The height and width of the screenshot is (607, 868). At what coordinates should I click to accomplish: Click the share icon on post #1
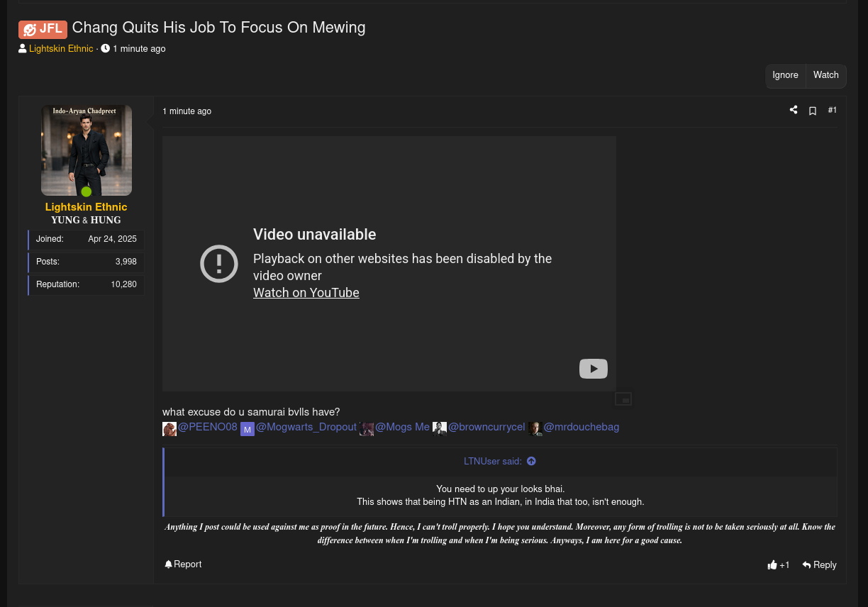coord(794,111)
